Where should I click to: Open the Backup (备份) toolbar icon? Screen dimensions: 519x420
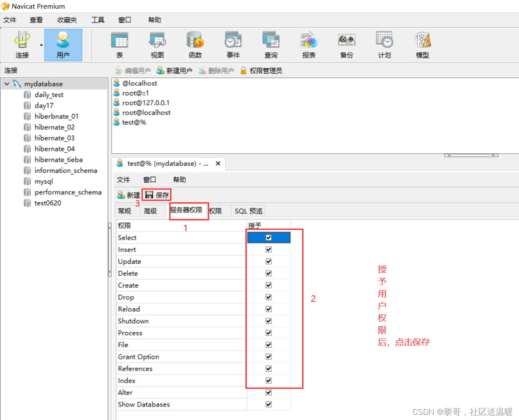(x=347, y=45)
